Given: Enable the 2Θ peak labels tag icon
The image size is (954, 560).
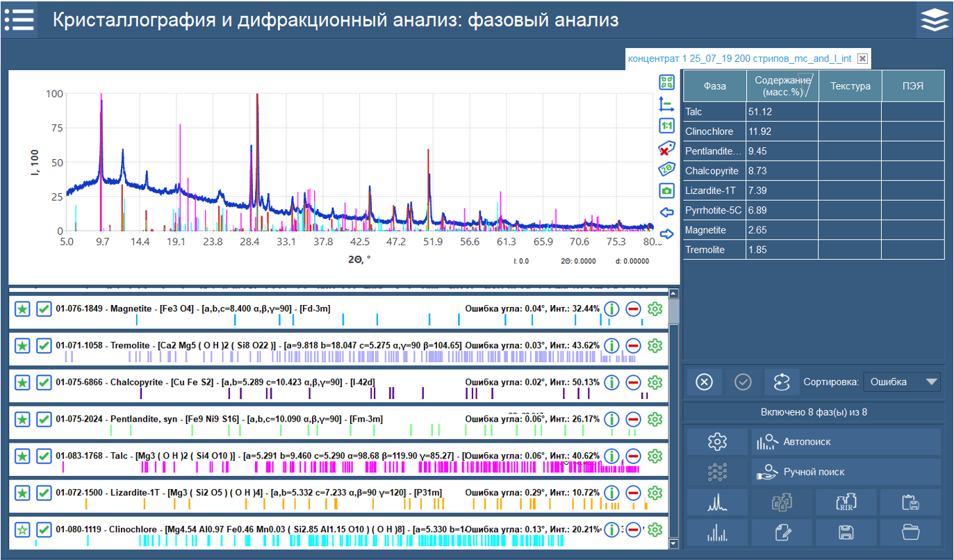Looking at the screenshot, I should click(x=666, y=167).
